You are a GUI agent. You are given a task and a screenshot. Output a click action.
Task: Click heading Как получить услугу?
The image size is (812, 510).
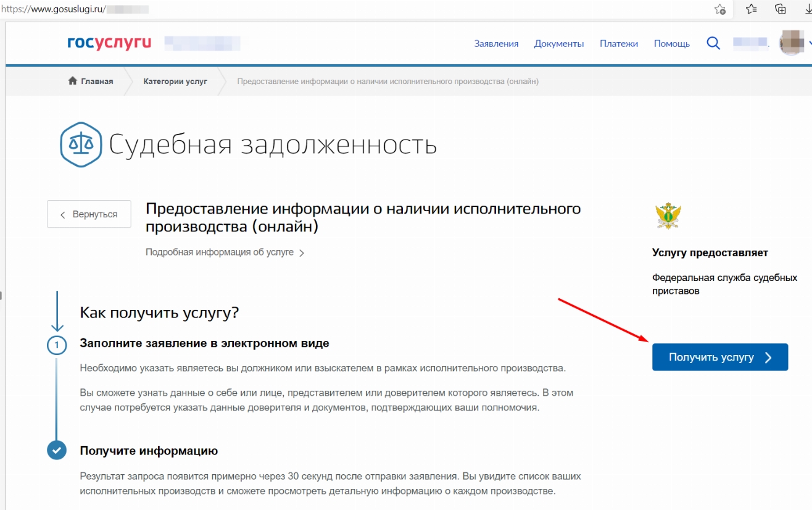(159, 313)
